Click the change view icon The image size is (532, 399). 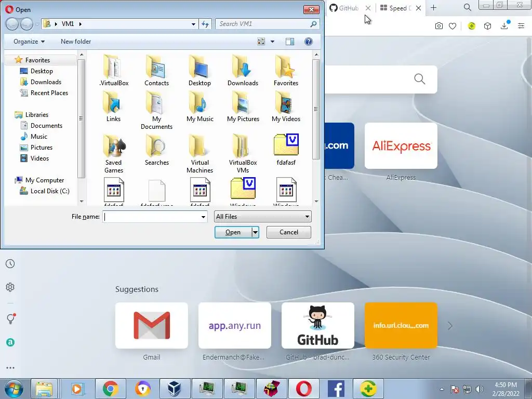[261, 42]
